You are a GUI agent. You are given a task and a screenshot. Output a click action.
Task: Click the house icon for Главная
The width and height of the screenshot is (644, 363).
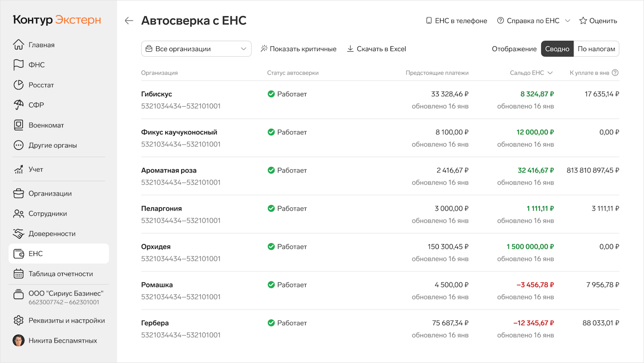18,45
